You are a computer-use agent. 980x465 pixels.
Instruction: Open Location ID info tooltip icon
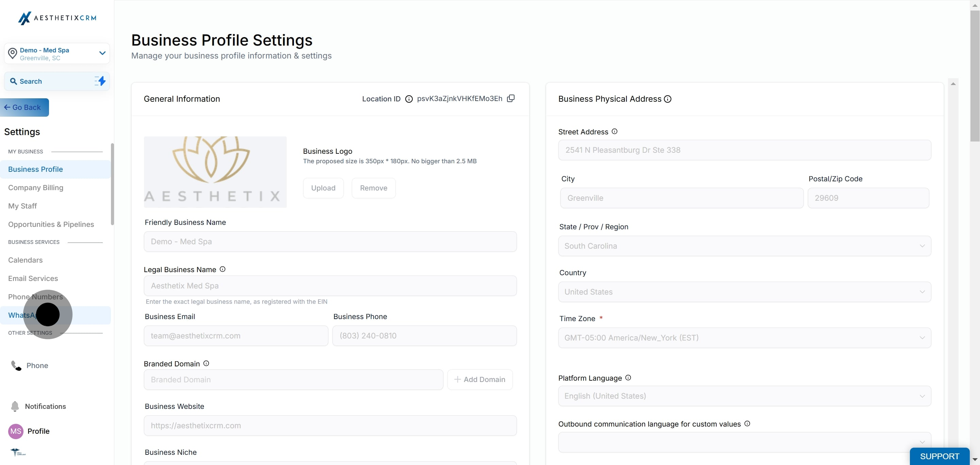(x=409, y=99)
